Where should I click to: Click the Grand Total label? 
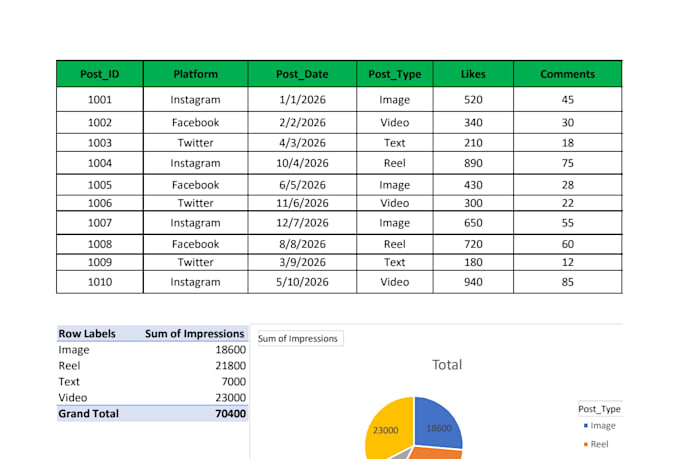(88, 414)
